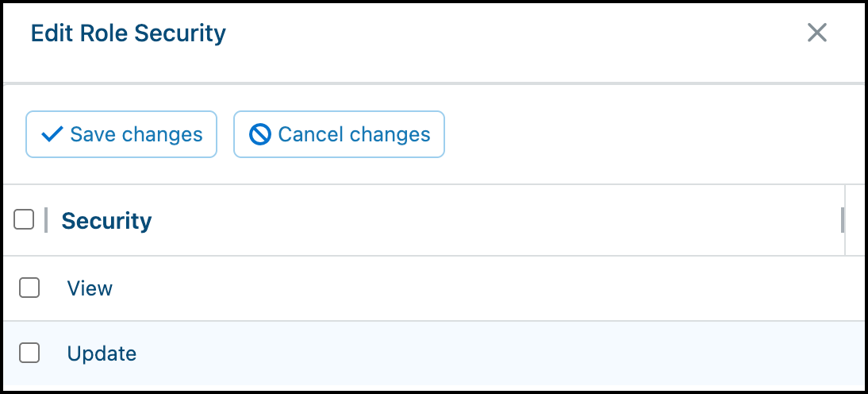Screen dimensions: 868x394
Task: Enable the View permission checkbox
Action: point(29,288)
